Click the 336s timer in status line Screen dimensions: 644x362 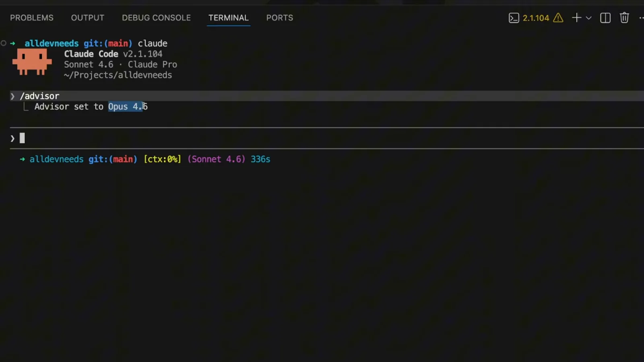point(260,159)
